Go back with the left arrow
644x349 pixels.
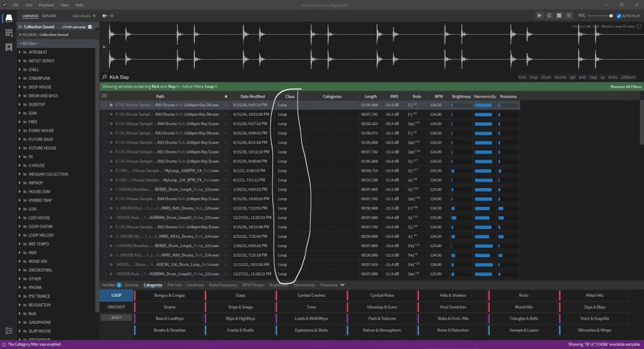(x=105, y=16)
